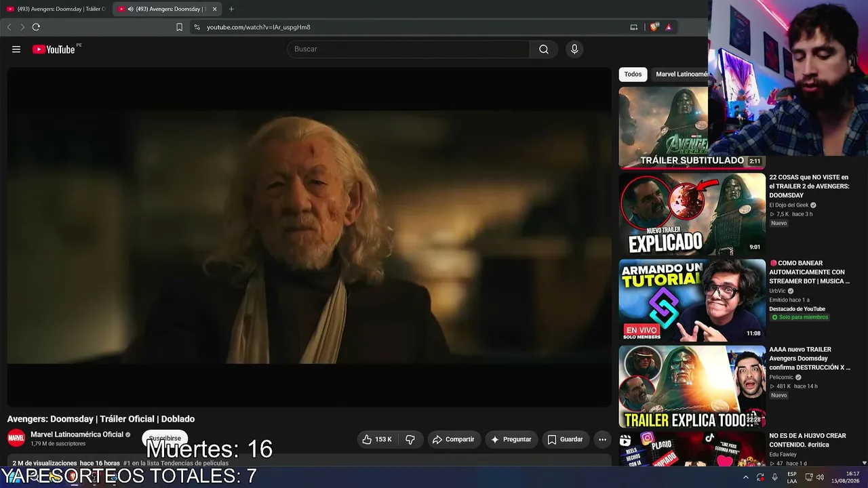Switch the ESP LAA keyboard language
The image size is (868, 488).
(792, 477)
